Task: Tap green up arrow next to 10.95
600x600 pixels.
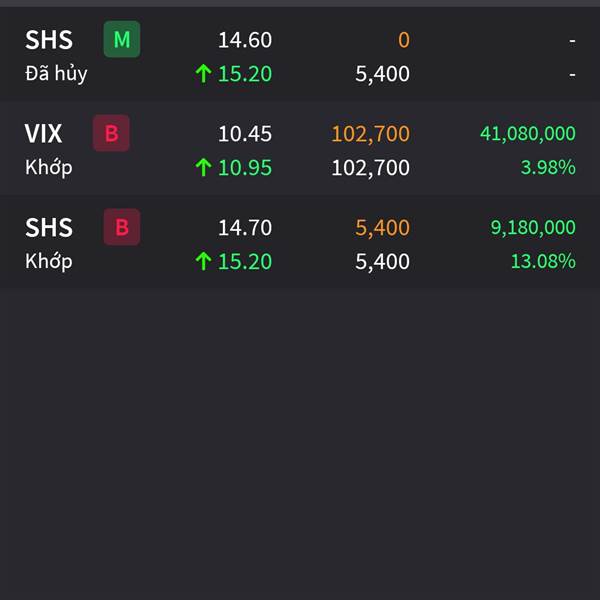Action: point(203,168)
